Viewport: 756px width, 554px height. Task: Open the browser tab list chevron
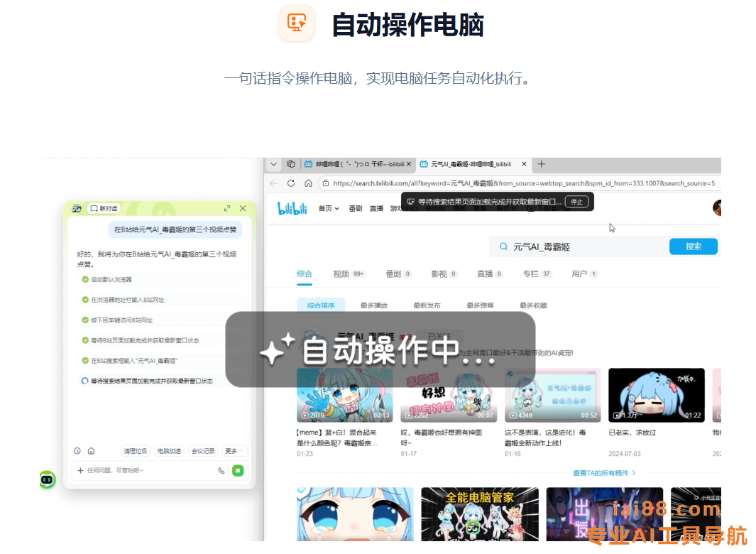coord(273,164)
